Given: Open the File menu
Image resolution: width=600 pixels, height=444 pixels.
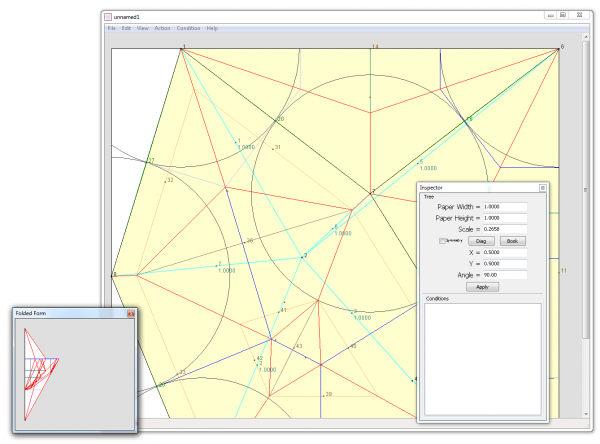Looking at the screenshot, I should (112, 28).
